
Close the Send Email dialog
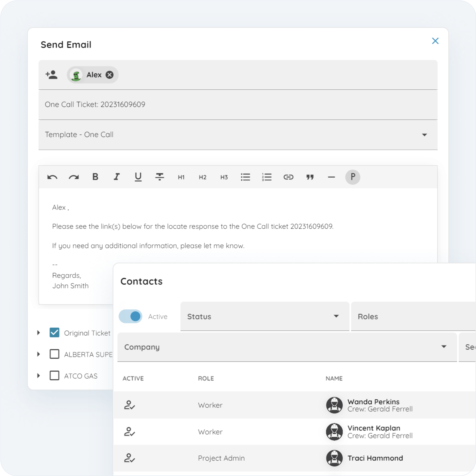click(x=435, y=41)
